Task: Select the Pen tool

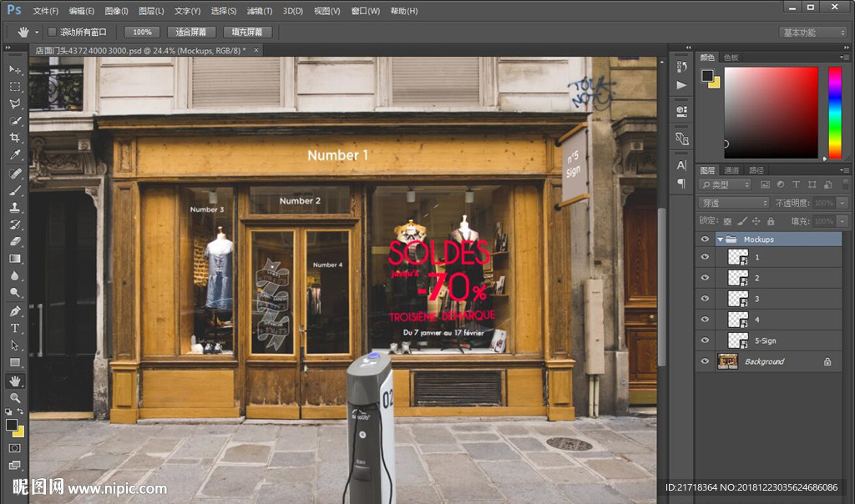Action: 15,311
